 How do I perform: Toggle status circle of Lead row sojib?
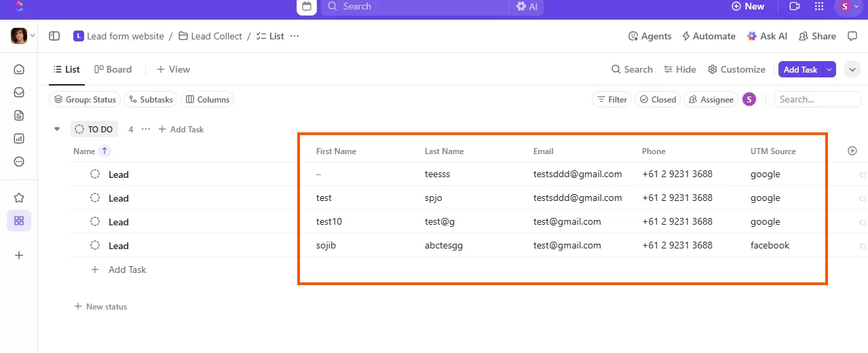tap(95, 245)
